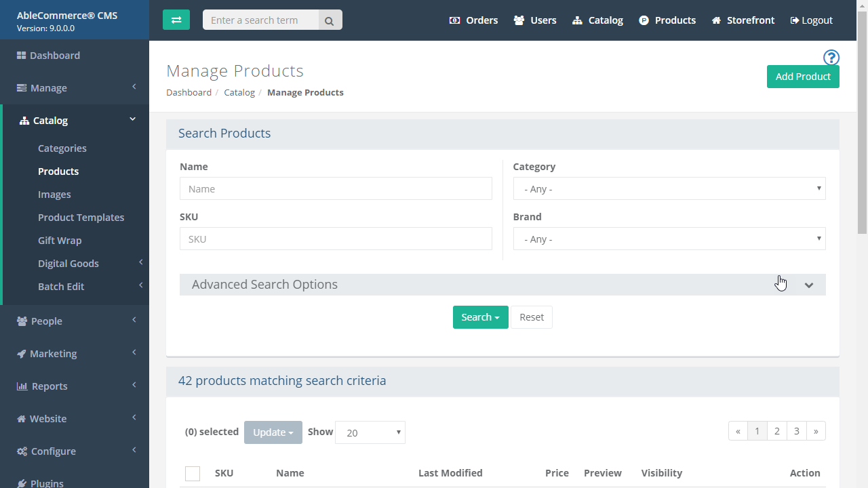
Task: Click the Add Product button
Action: 803,77
